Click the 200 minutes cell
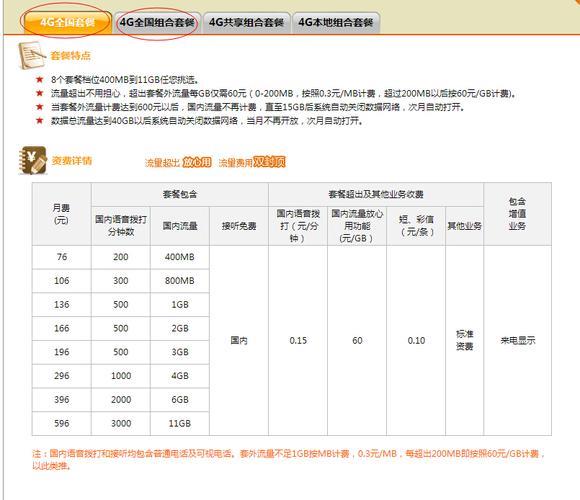 121,257
